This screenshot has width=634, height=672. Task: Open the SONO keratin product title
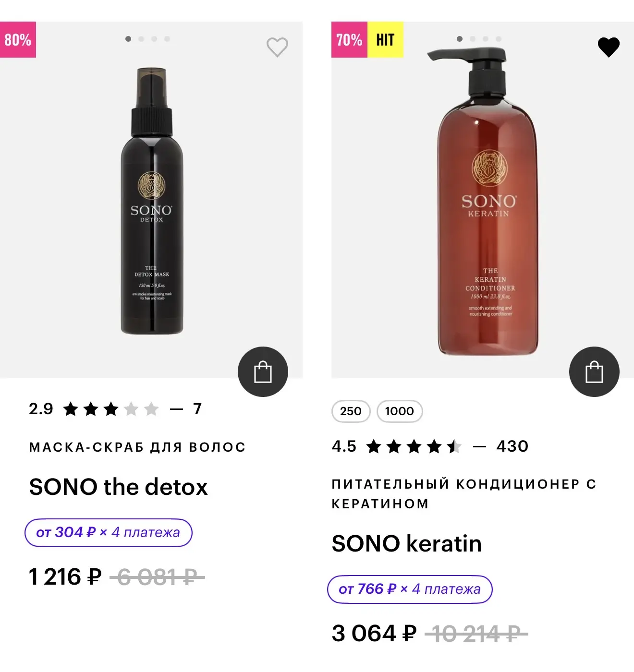[x=406, y=543]
